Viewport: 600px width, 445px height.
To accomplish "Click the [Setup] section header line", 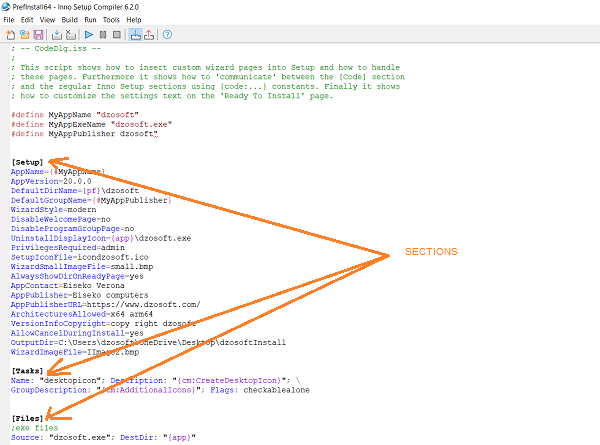I will tap(27, 162).
